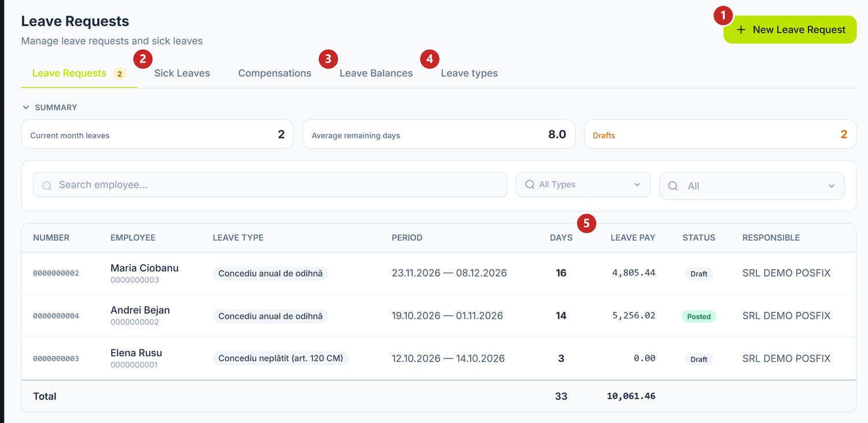This screenshot has width=868, height=423.
Task: Click the PERIOD column header
Action: 407,238
